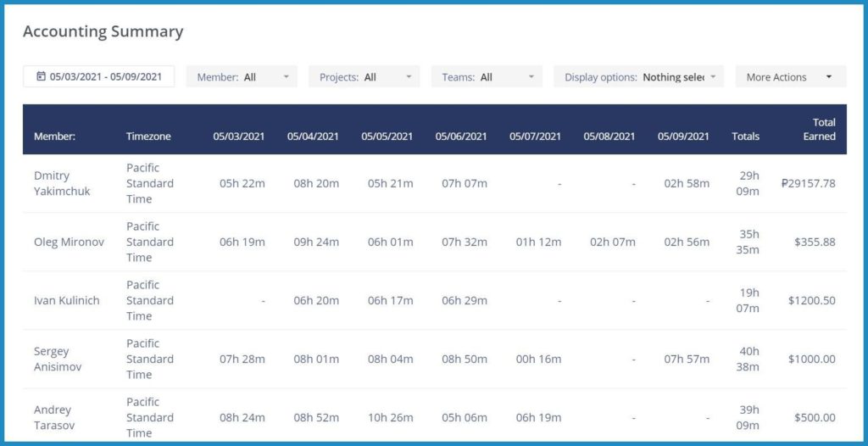Click the 05h 21m time cell
Screen dimensions: 868x446
tap(390, 183)
